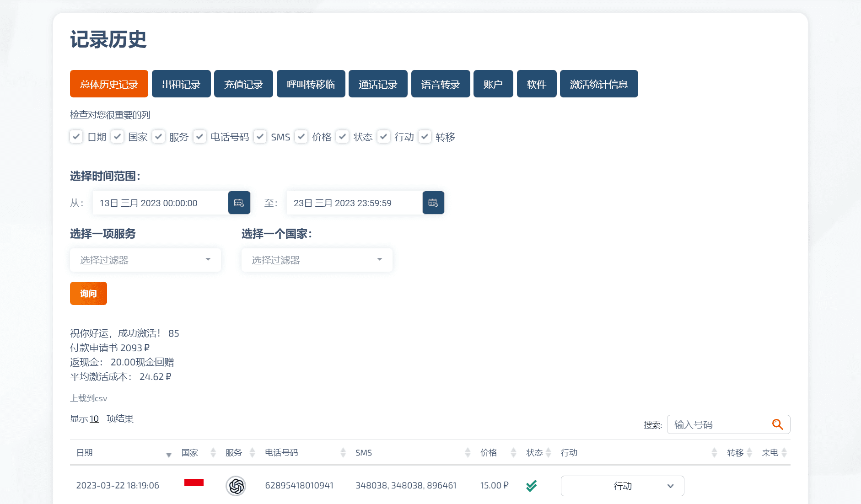The width and height of the screenshot is (861, 504).
Task: Expand the 选择一个国家 filter dropdown
Action: click(x=317, y=260)
